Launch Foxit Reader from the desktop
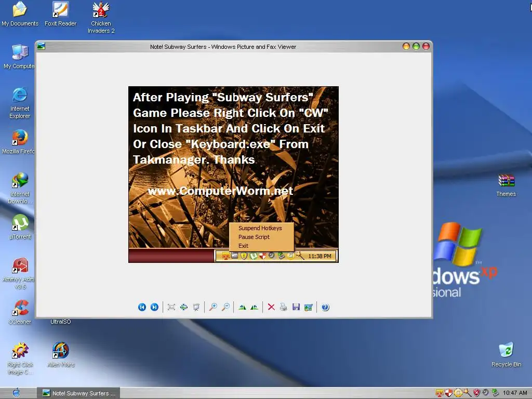Viewport: 532px width, 399px height. click(60, 14)
